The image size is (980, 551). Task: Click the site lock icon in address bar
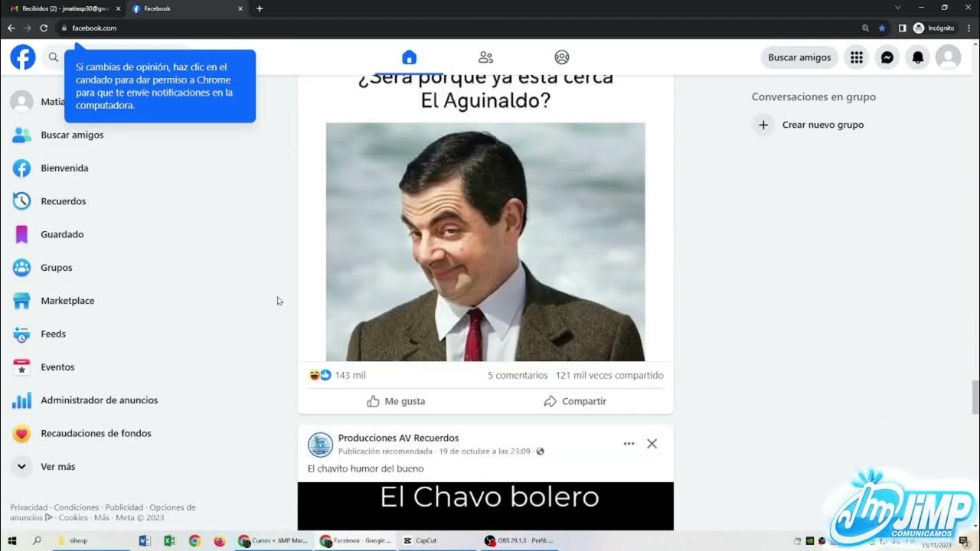64,28
